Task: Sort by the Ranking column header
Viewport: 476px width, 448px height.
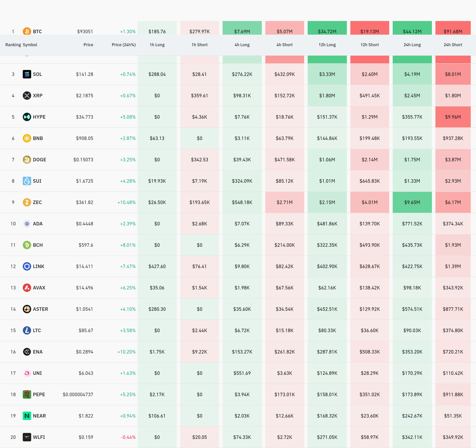Action: [x=13, y=45]
